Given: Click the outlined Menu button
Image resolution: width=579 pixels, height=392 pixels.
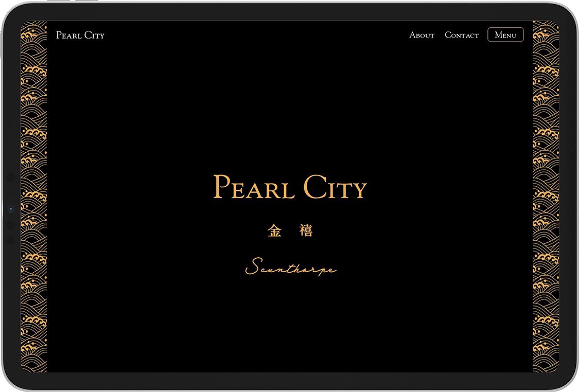Looking at the screenshot, I should pyautogui.click(x=505, y=34).
